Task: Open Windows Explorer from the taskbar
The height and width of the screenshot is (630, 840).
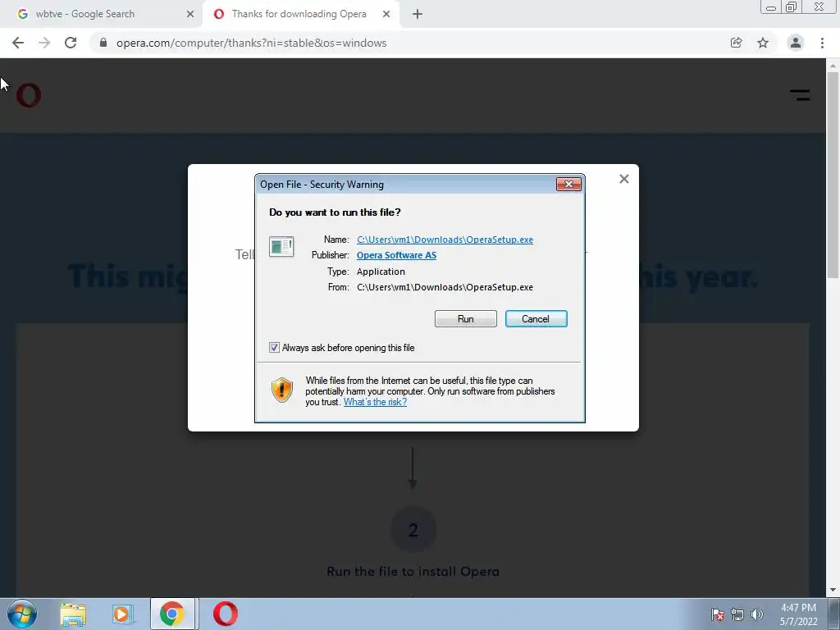Action: pos(73,614)
